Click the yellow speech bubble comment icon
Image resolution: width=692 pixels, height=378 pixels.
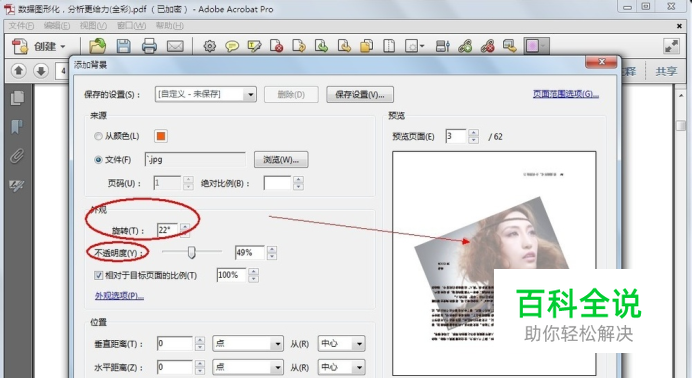pyautogui.click(x=232, y=46)
